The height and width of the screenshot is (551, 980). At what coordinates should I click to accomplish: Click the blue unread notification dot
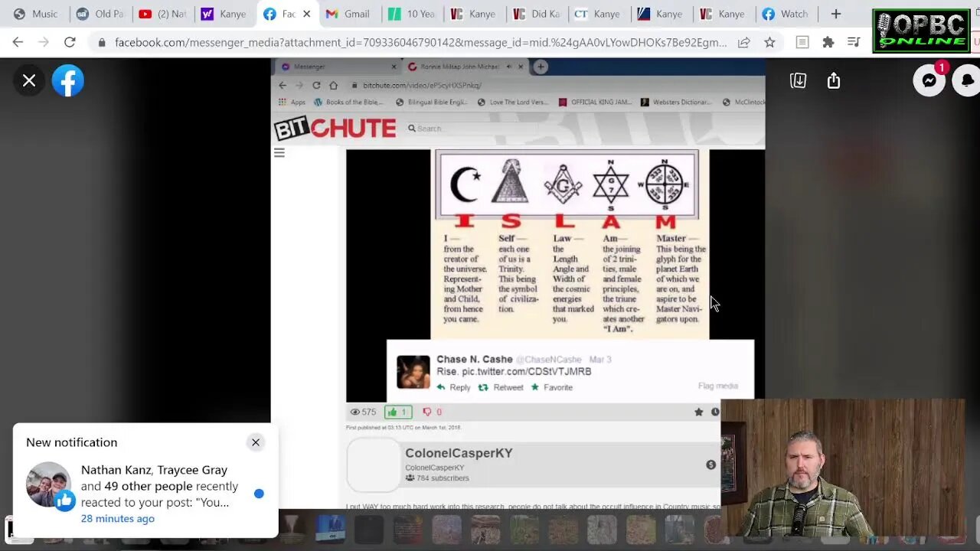259,494
